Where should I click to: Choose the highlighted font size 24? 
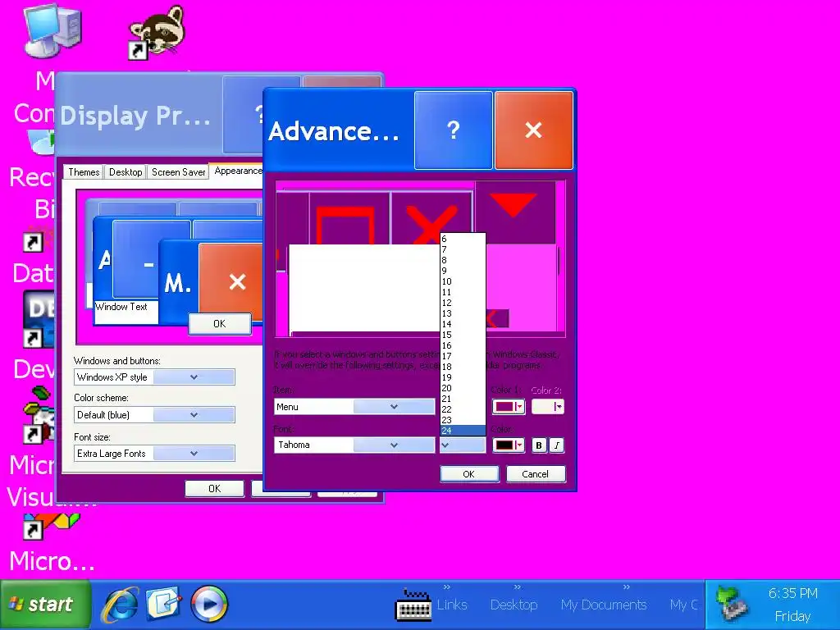[463, 431]
